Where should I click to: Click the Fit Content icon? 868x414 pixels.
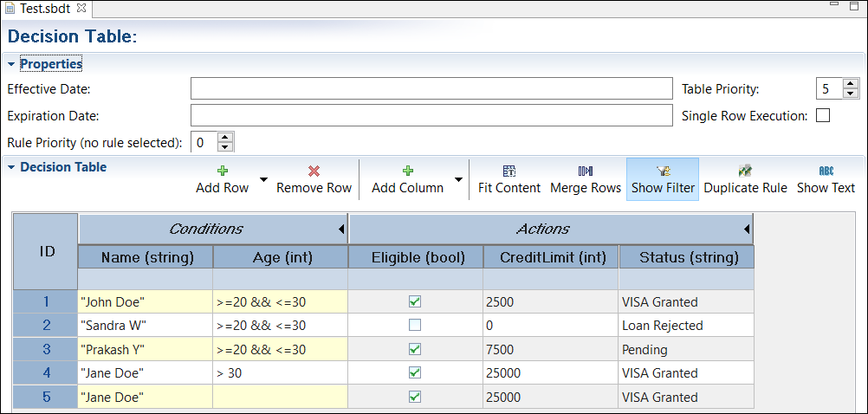click(x=508, y=171)
